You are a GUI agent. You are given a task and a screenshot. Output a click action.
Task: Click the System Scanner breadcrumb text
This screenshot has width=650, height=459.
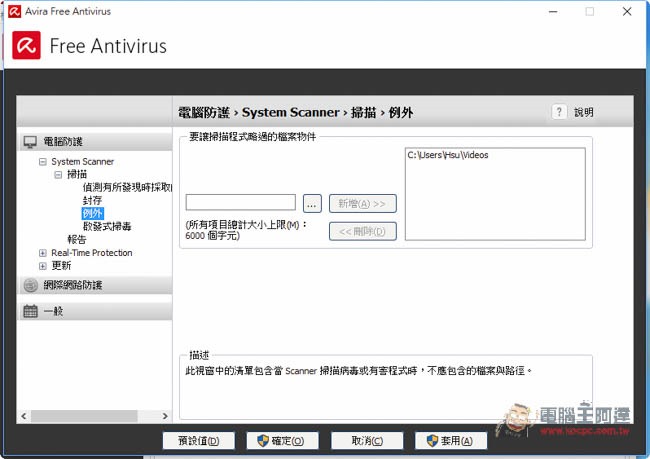[x=291, y=112]
